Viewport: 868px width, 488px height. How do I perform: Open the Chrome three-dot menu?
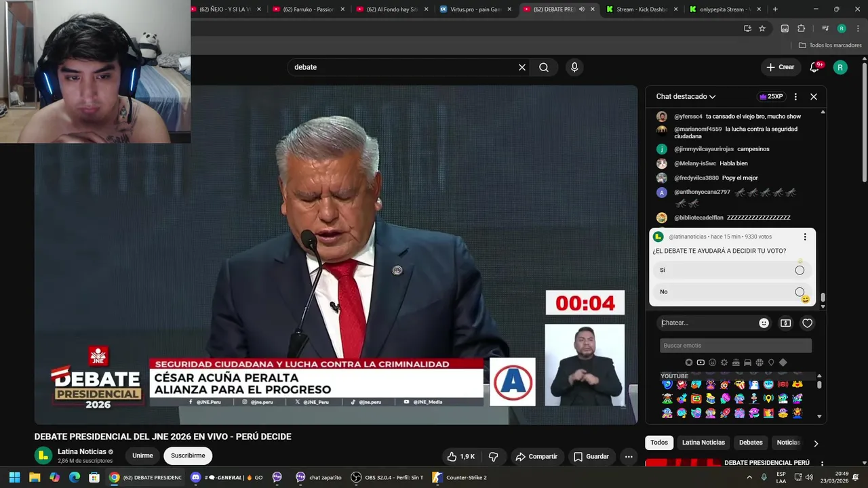pos(856,28)
